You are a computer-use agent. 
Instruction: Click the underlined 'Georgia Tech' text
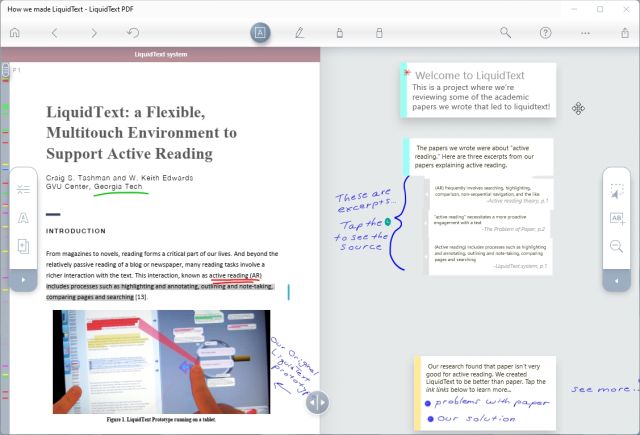(118, 186)
